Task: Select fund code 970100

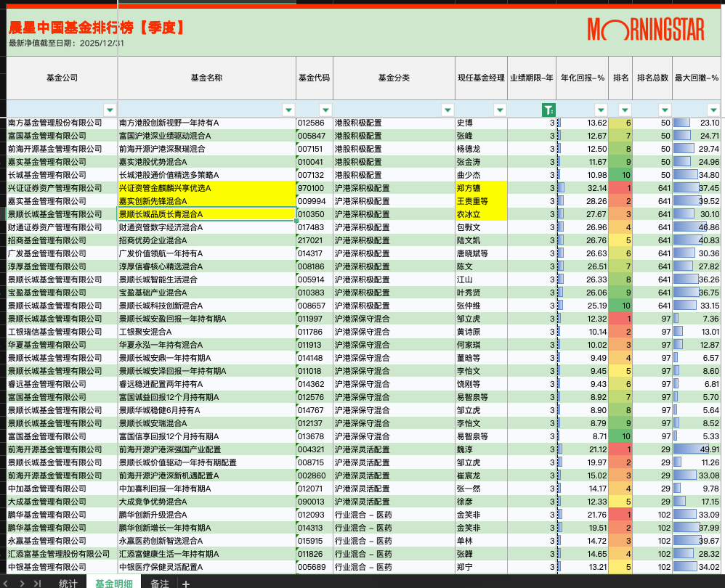Action: tap(315, 188)
